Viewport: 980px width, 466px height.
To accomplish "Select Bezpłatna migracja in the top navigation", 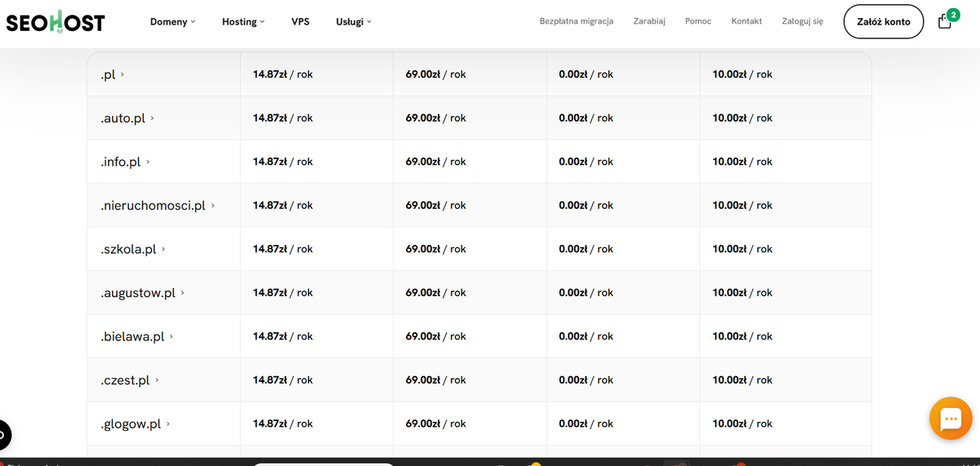I will click(576, 21).
